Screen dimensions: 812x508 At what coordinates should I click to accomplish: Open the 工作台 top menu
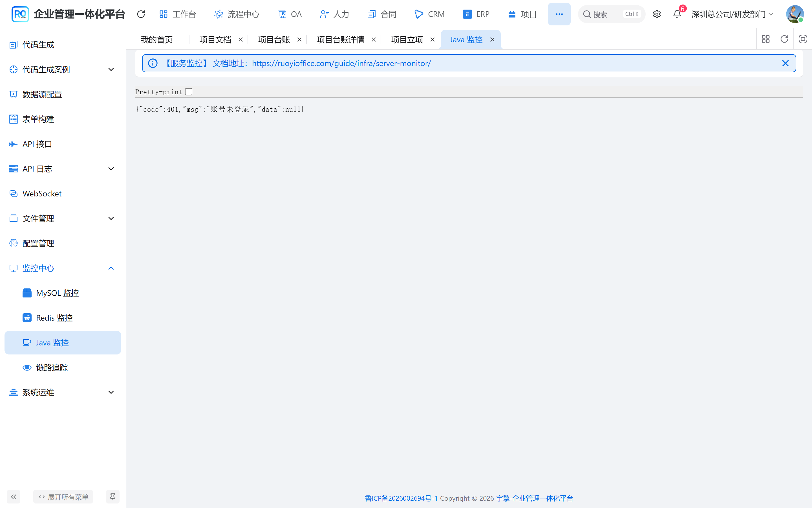(178, 14)
